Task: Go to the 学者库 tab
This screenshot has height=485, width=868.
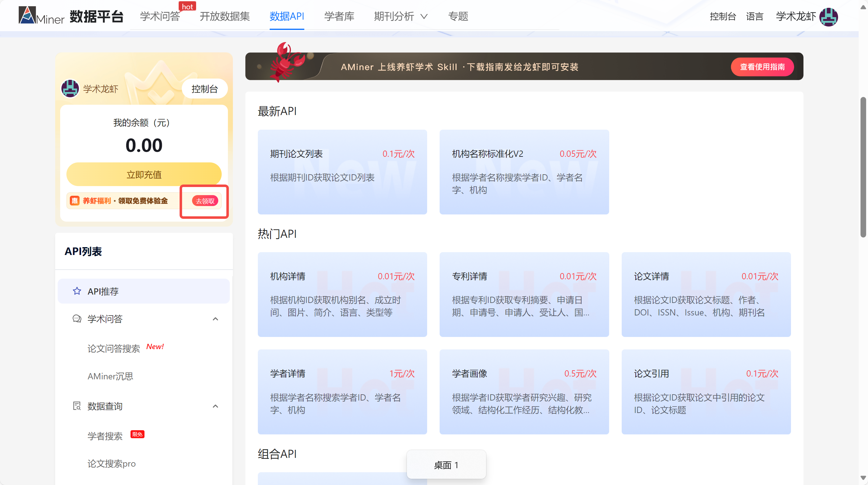Action: (x=339, y=16)
